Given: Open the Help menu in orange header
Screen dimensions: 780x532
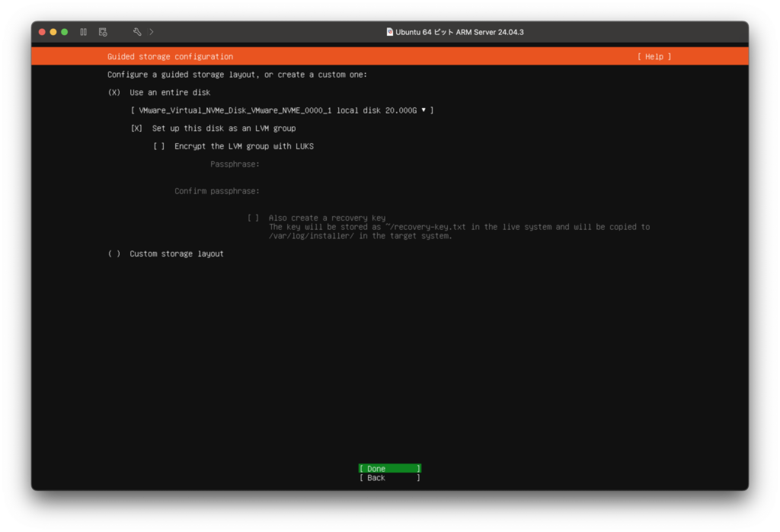Looking at the screenshot, I should tap(654, 56).
